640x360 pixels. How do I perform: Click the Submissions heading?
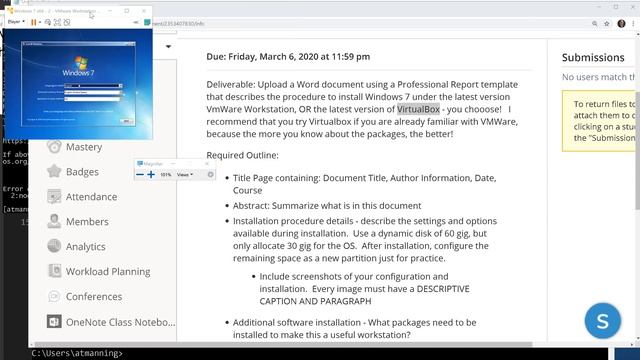(x=593, y=58)
